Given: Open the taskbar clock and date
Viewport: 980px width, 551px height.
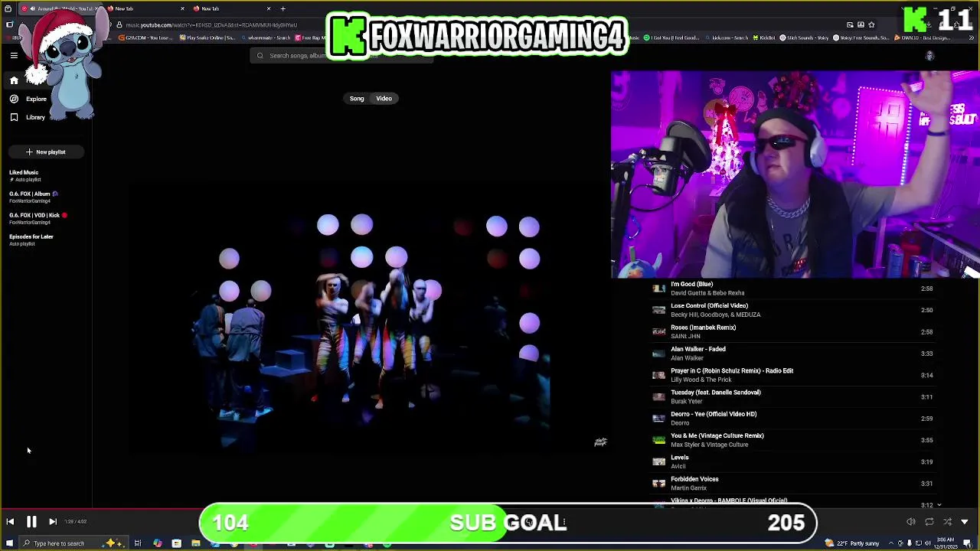Looking at the screenshot, I should [x=946, y=543].
